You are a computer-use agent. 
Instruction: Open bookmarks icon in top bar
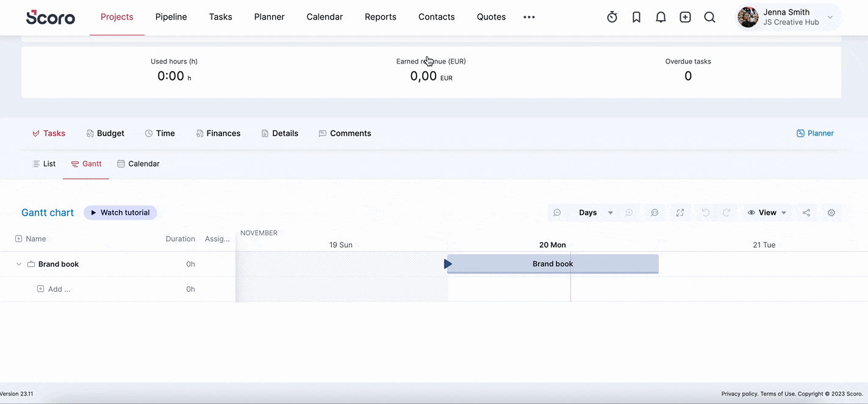pos(636,17)
